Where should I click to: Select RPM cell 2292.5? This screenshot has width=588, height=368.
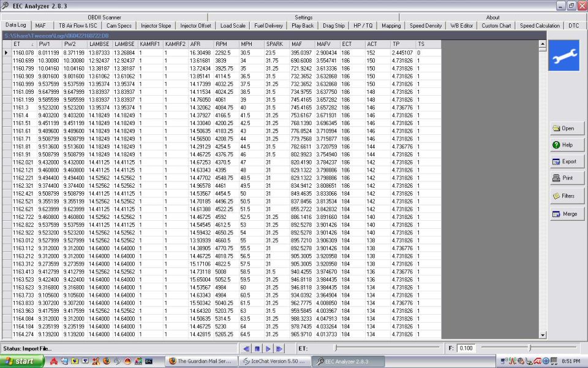click(226, 53)
